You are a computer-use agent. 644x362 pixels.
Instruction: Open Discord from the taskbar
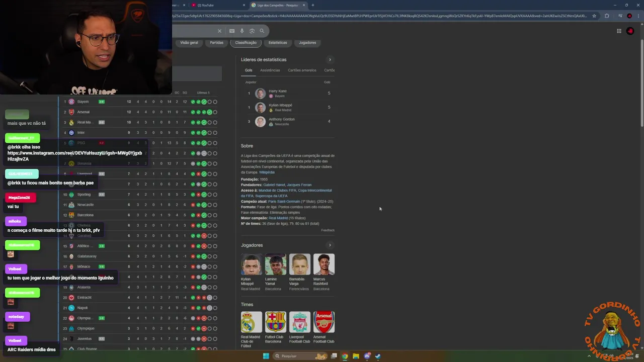367,356
